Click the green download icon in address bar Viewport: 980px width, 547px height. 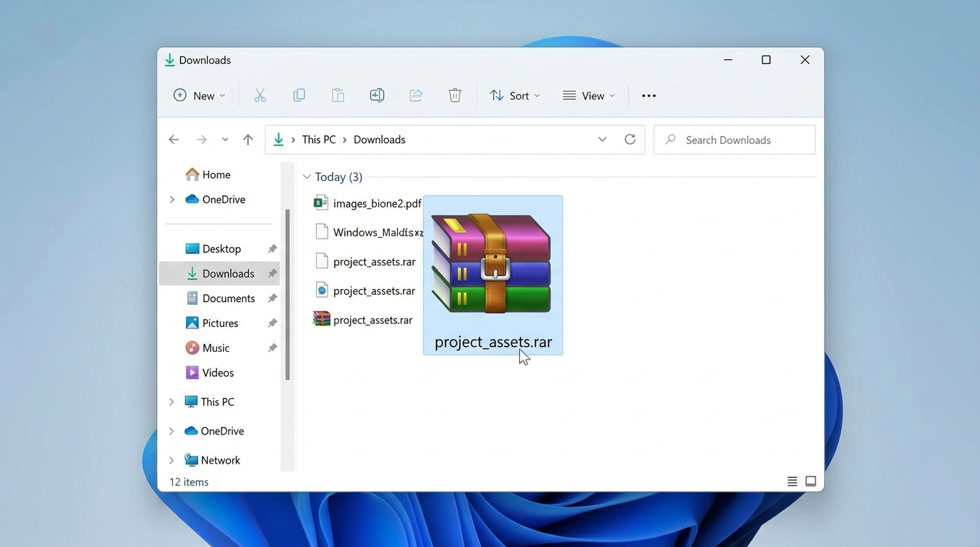coord(278,140)
